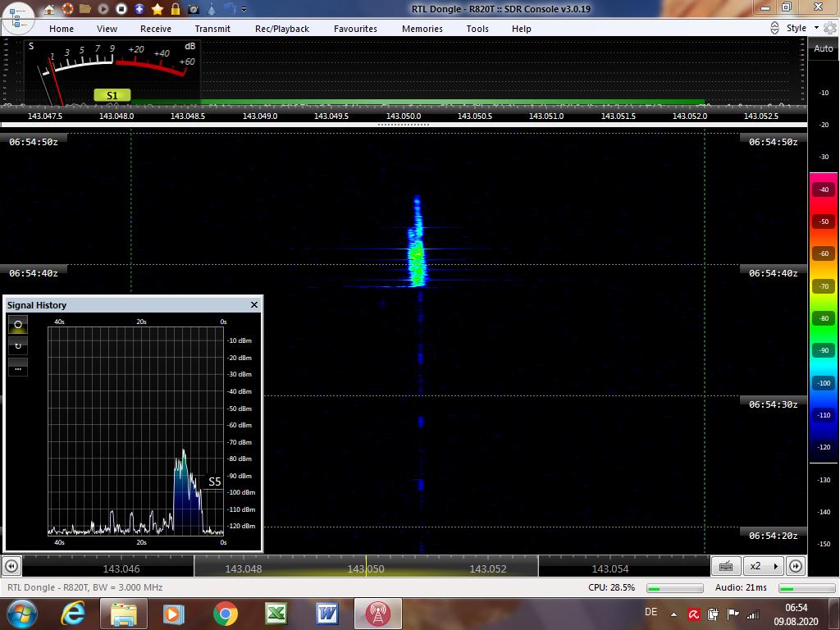
Task: Close the Signal History panel
Action: [x=254, y=305]
